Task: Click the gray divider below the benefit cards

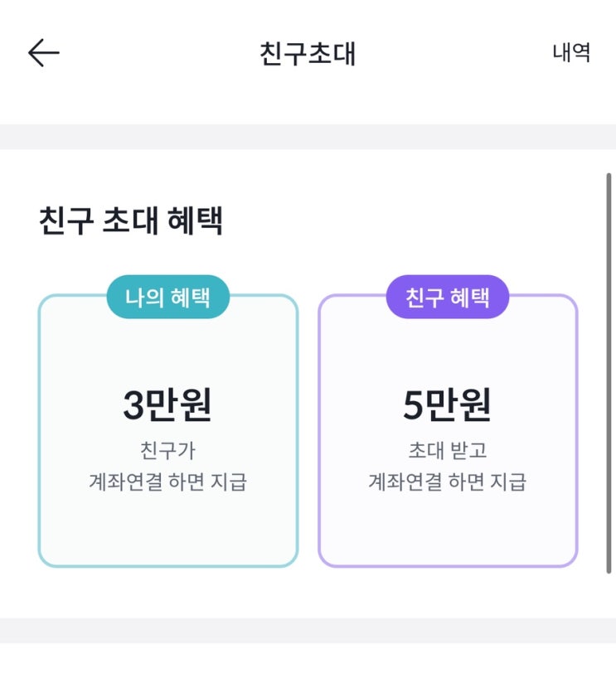Action: [308, 630]
